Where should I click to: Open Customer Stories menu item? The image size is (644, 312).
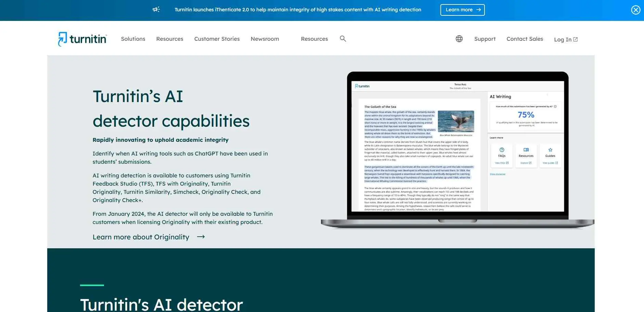coord(217,39)
